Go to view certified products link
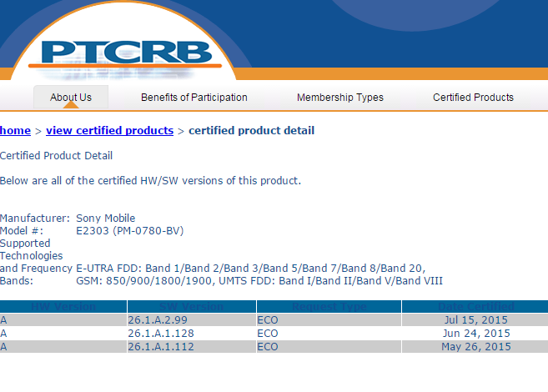The image size is (548, 392). 109,131
